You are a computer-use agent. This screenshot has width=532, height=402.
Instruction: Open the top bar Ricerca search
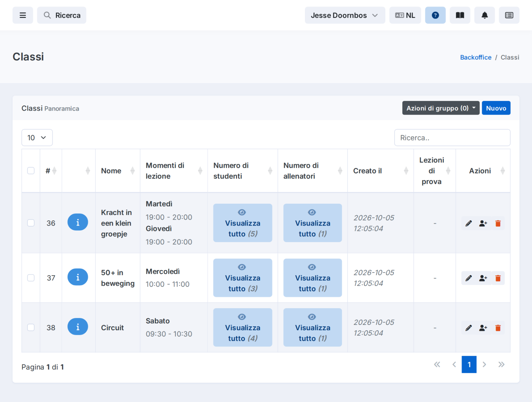point(62,15)
